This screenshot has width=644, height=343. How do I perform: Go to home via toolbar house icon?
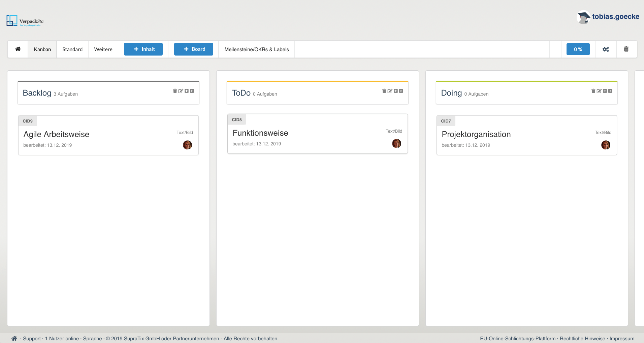18,49
